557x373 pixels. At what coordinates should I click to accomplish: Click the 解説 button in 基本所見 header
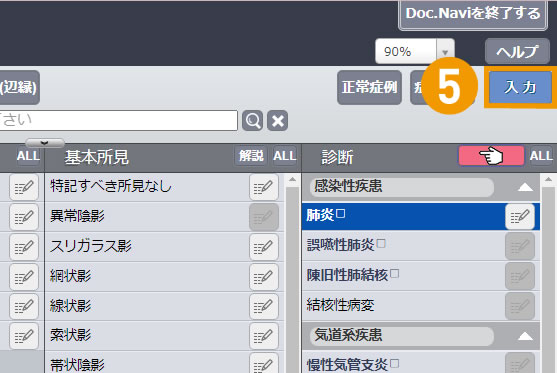[x=251, y=156]
